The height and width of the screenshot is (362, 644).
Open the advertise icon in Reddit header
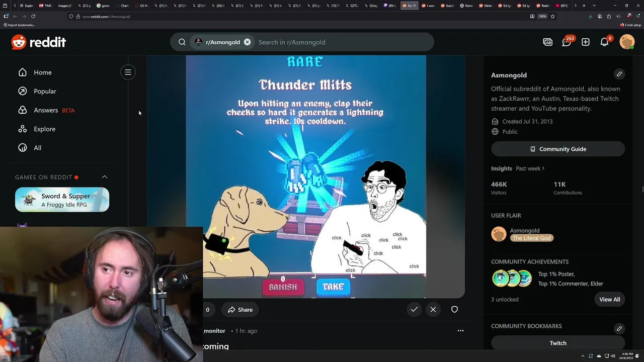pyautogui.click(x=547, y=42)
